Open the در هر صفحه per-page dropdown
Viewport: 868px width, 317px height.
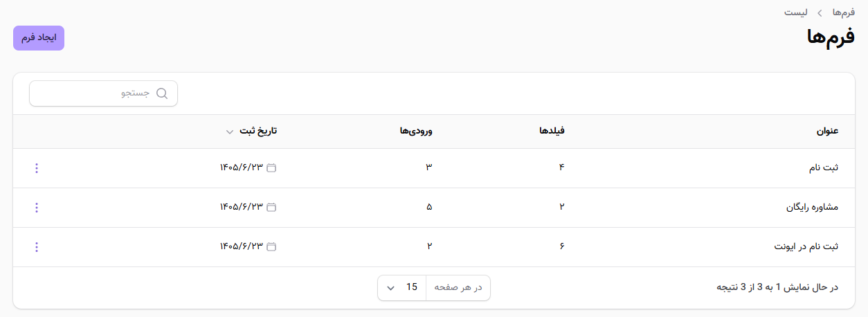coord(434,287)
